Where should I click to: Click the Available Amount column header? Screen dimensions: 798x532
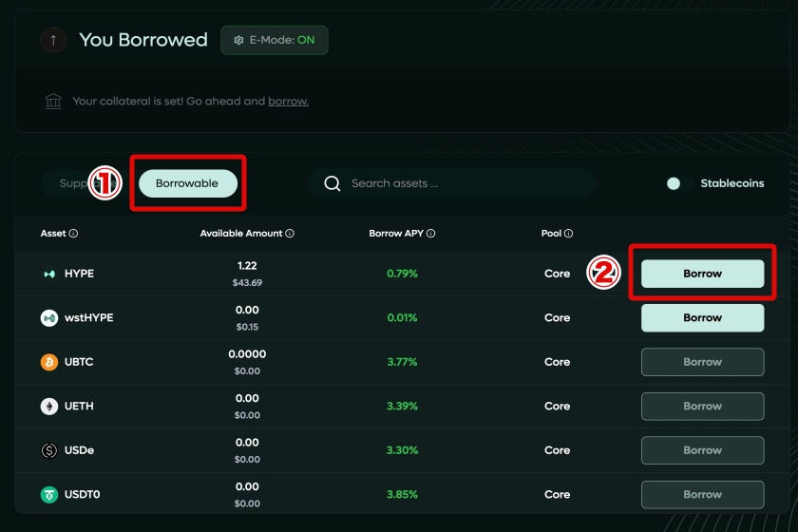click(x=240, y=233)
